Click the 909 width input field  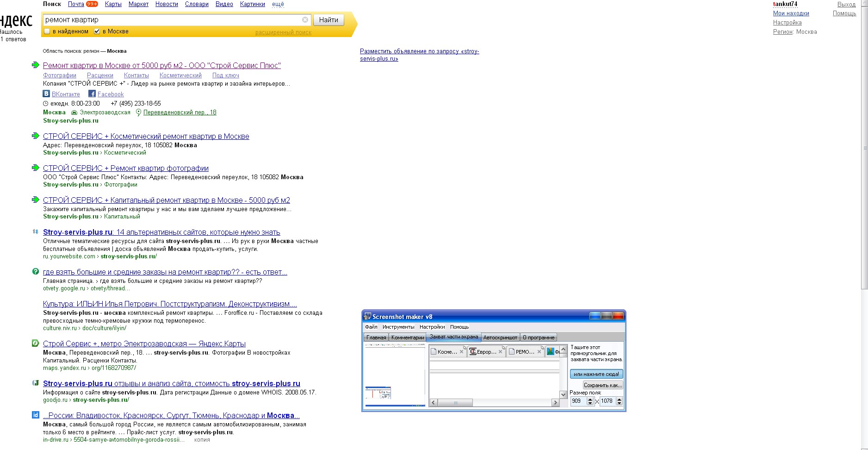(578, 401)
